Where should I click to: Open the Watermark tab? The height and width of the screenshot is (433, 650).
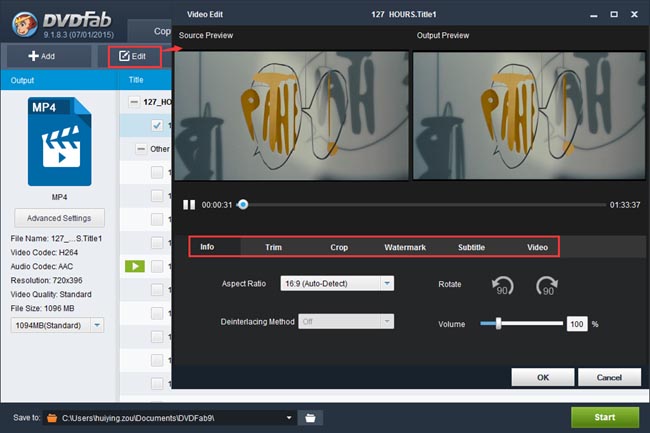click(405, 247)
